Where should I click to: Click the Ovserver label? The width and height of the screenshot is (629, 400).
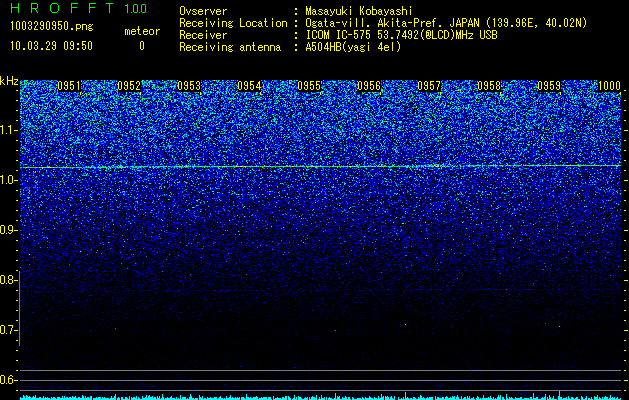(203, 11)
